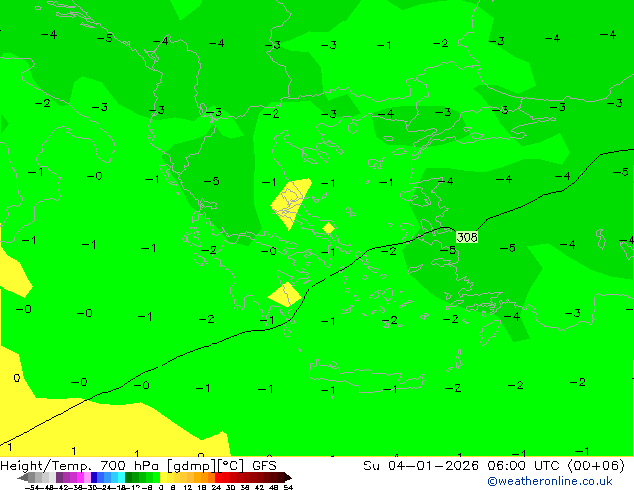This screenshot has height=490, width=634.
Task: Click the small yellow diamond temperature patch
Action: (x=328, y=228)
